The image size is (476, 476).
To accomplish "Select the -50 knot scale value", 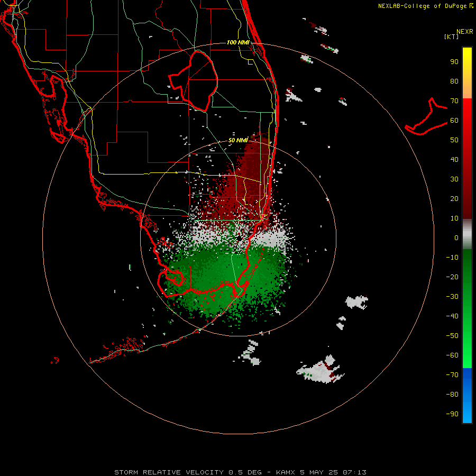I will (x=452, y=336).
